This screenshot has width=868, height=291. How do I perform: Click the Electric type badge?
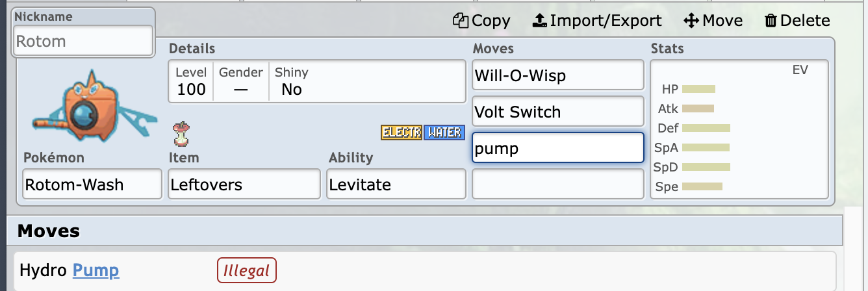coord(402,133)
